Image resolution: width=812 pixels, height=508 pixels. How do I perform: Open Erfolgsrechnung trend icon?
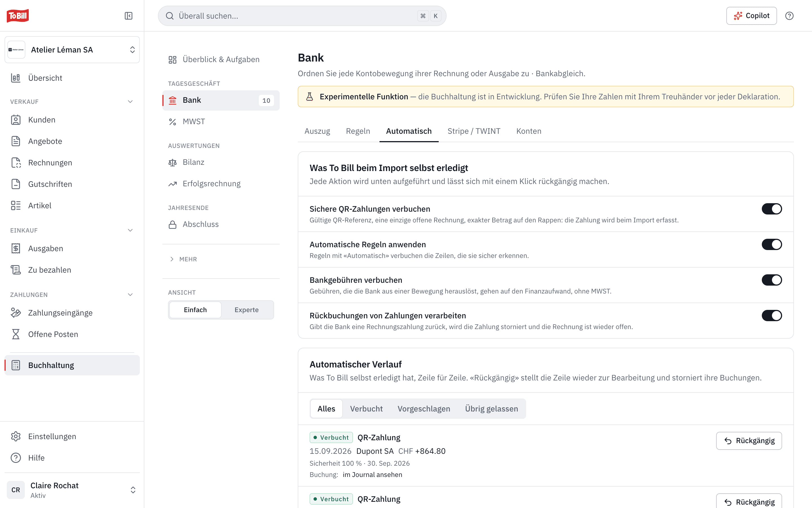click(173, 184)
